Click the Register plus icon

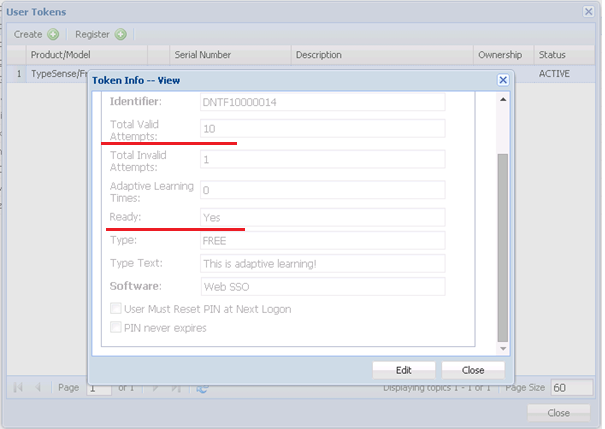tap(120, 34)
